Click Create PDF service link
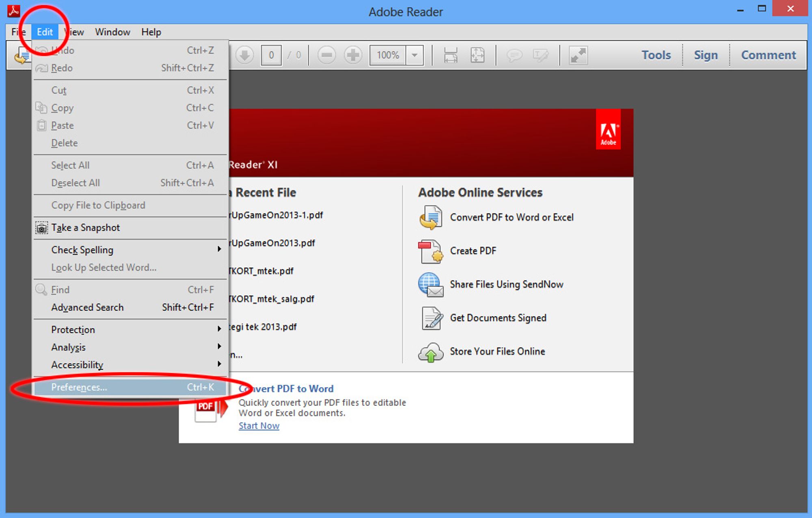 coord(473,251)
